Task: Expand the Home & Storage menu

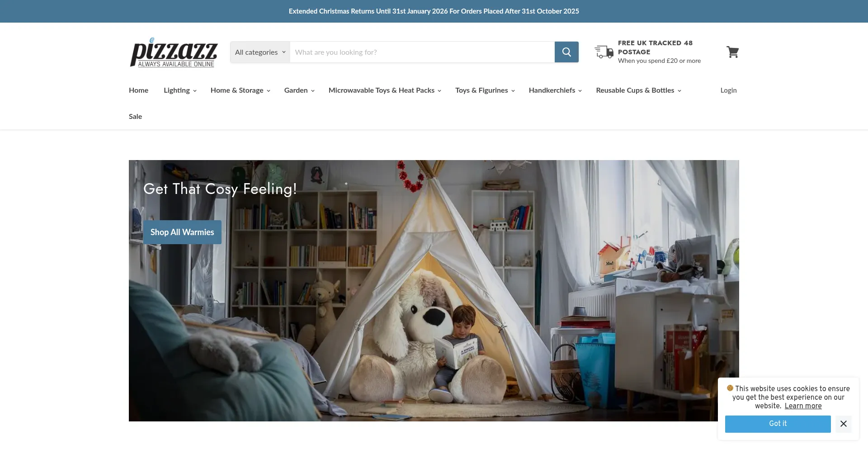Action: point(241,90)
